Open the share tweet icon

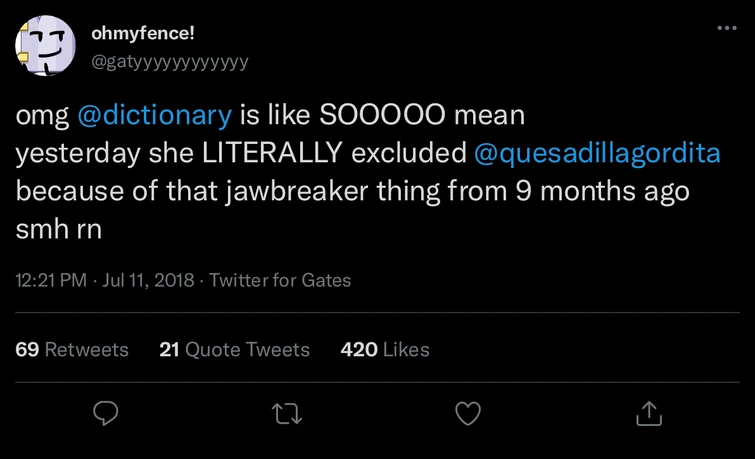click(x=649, y=412)
